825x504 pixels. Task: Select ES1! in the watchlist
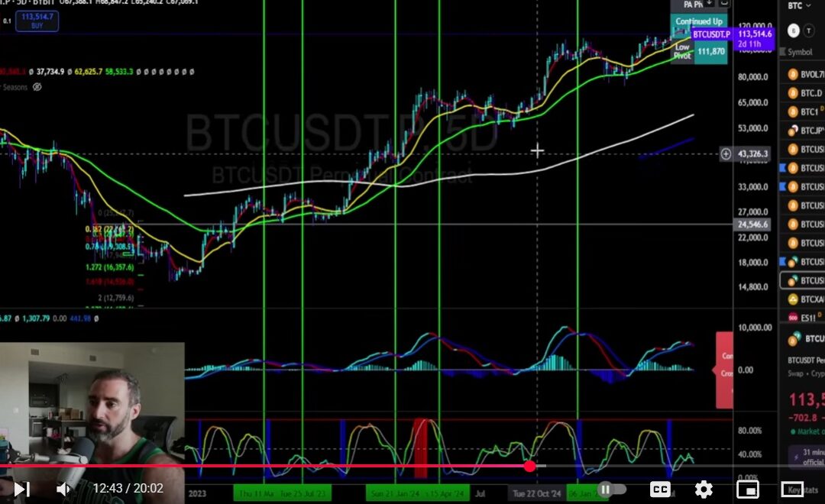806,318
